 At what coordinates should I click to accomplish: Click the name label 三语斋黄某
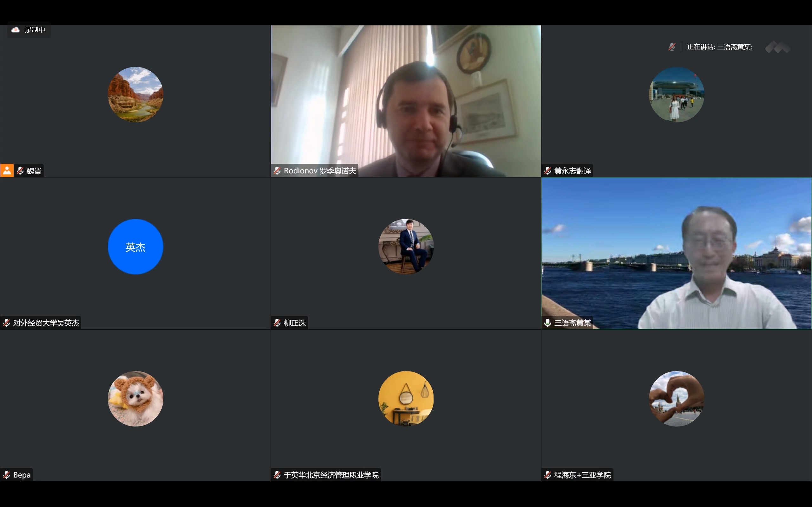(573, 323)
